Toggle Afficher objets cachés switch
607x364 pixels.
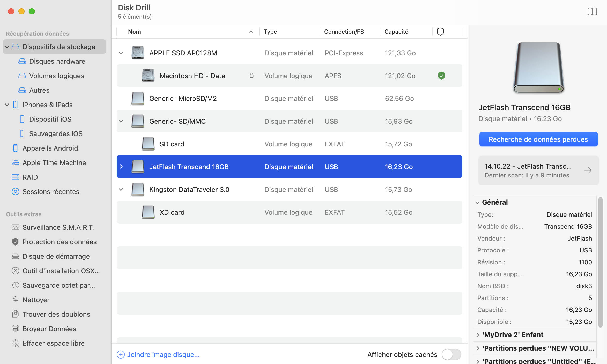click(451, 354)
